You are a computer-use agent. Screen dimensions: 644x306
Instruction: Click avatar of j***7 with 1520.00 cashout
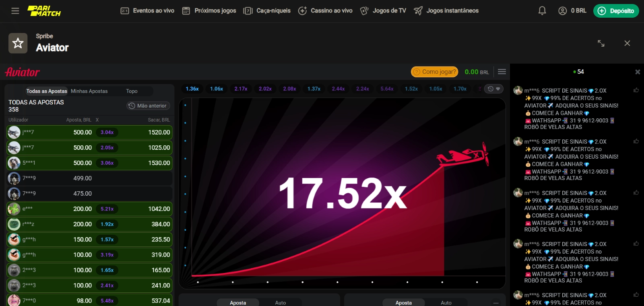point(14,132)
